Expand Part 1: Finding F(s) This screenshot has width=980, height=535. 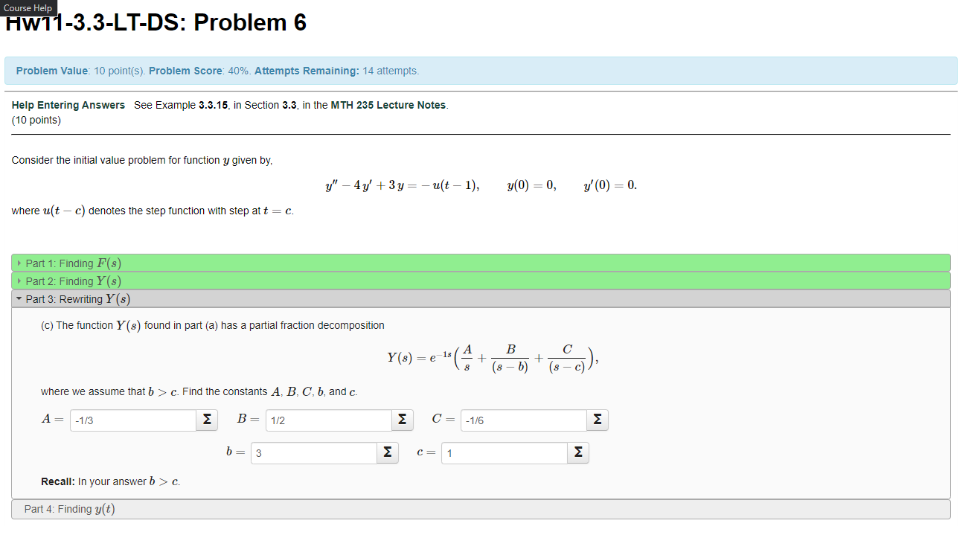tap(71, 263)
